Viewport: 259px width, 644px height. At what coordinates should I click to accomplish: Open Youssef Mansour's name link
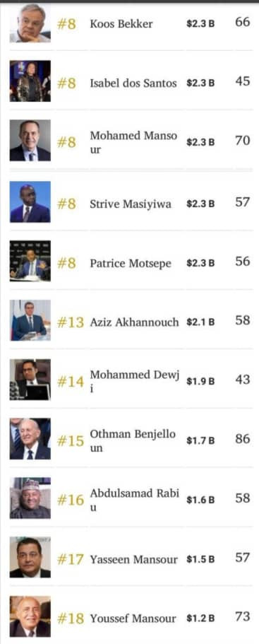tap(133, 619)
